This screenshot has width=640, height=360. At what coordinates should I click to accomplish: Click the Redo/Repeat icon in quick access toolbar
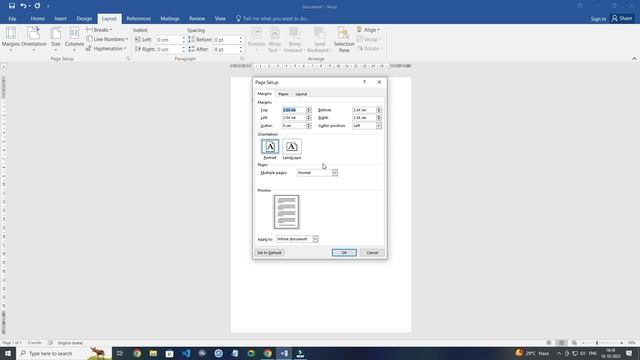(x=37, y=6)
